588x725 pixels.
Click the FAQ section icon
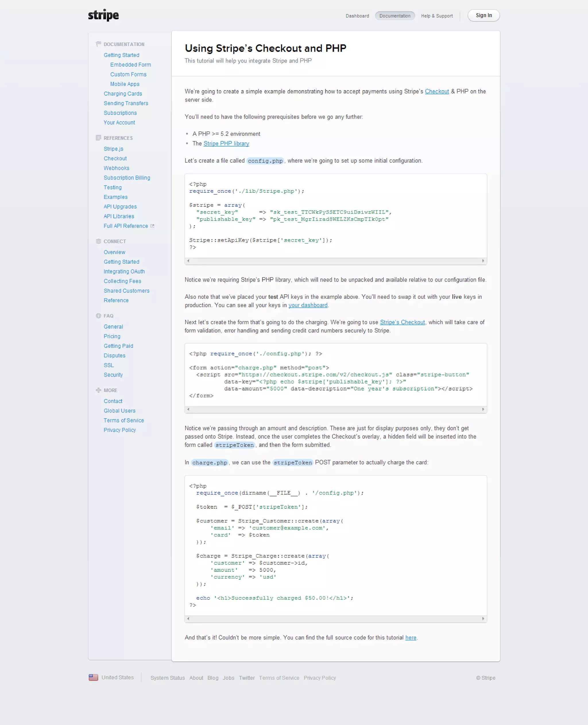pyautogui.click(x=98, y=316)
